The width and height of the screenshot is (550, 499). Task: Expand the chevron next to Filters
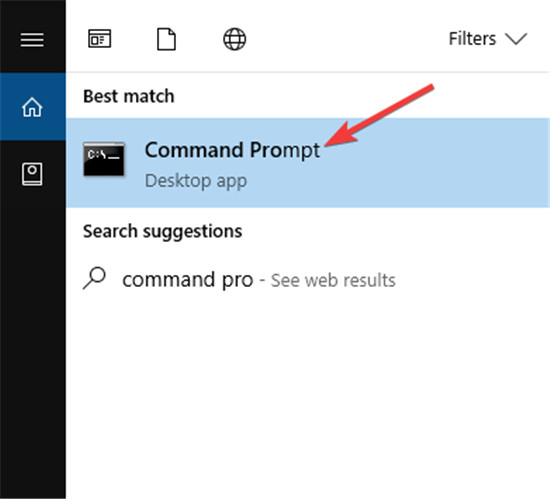click(x=516, y=39)
